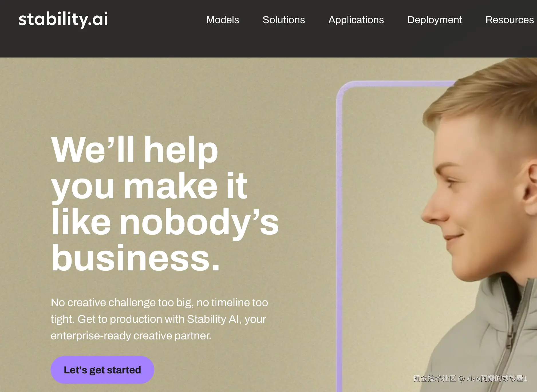Viewport: 537px width, 392px height.
Task: Click the purple rounded frame border
Action: (339, 229)
